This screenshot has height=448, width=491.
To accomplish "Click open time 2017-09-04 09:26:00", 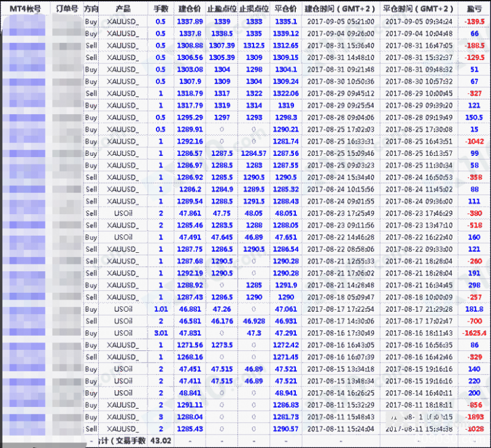I will [341, 34].
